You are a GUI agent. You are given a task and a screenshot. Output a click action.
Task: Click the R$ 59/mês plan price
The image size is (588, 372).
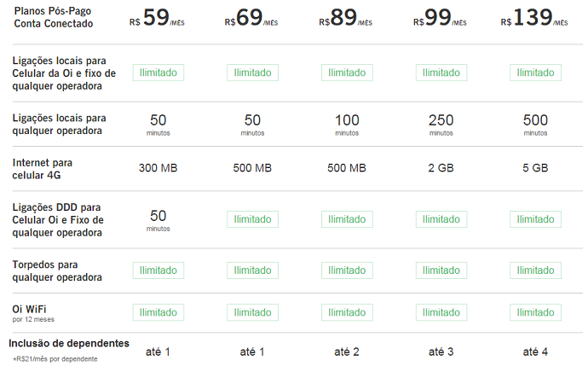point(158,19)
